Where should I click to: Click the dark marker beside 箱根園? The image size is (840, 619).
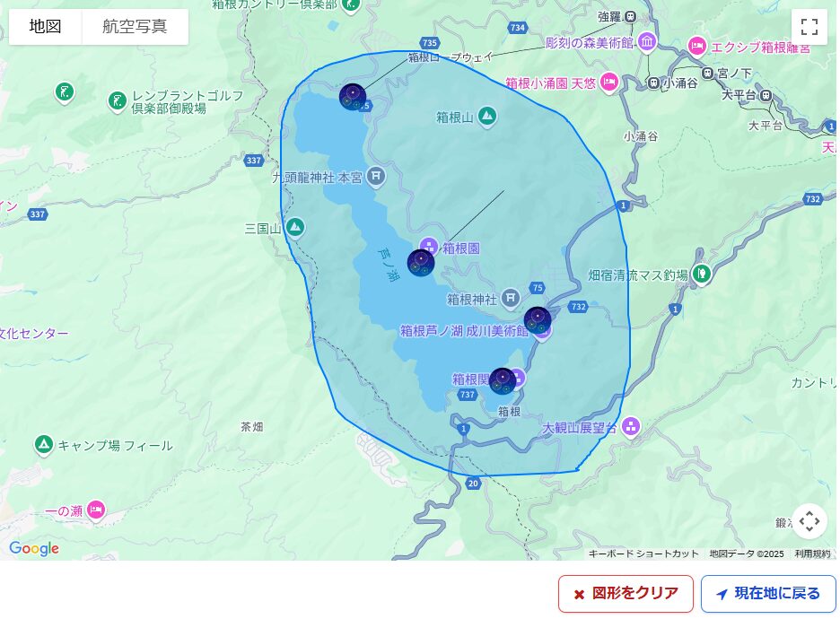click(421, 262)
